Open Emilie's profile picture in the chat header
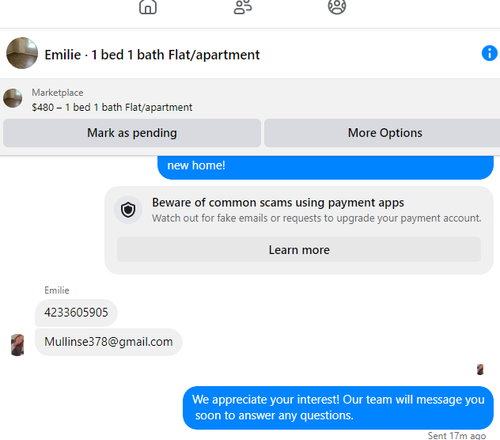500x440 pixels. coord(22,53)
